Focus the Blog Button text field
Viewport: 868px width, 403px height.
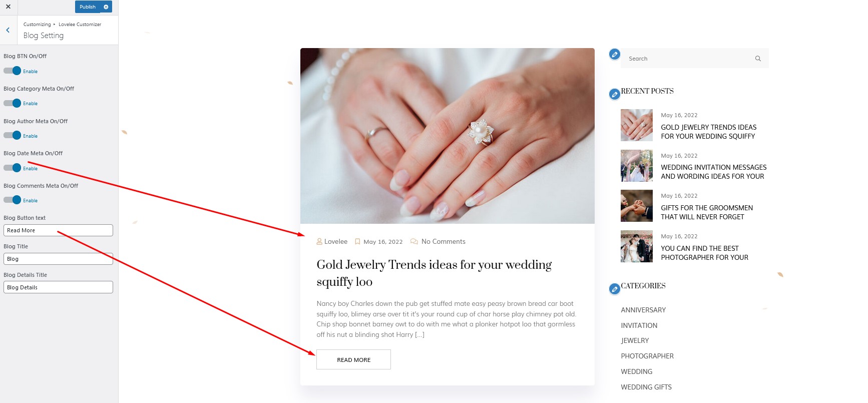pos(58,230)
